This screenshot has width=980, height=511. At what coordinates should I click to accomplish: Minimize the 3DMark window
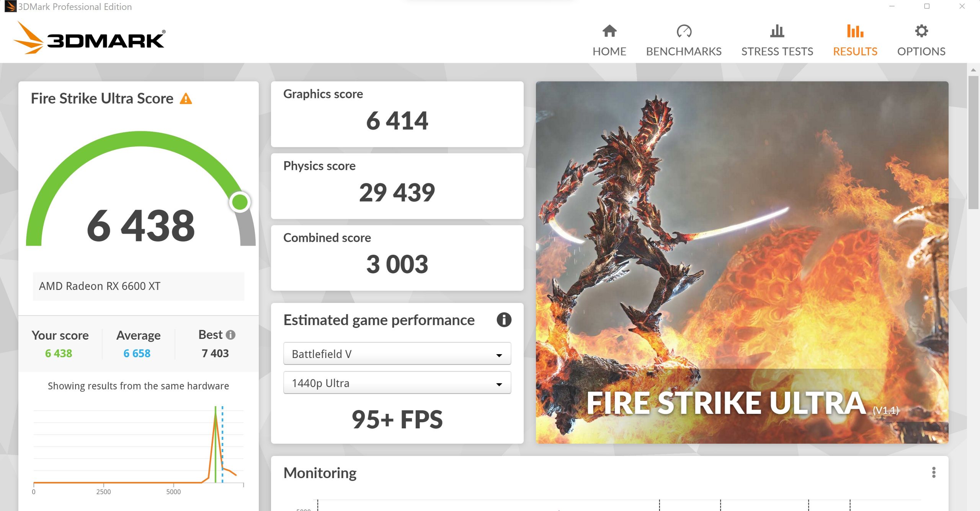[892, 6]
